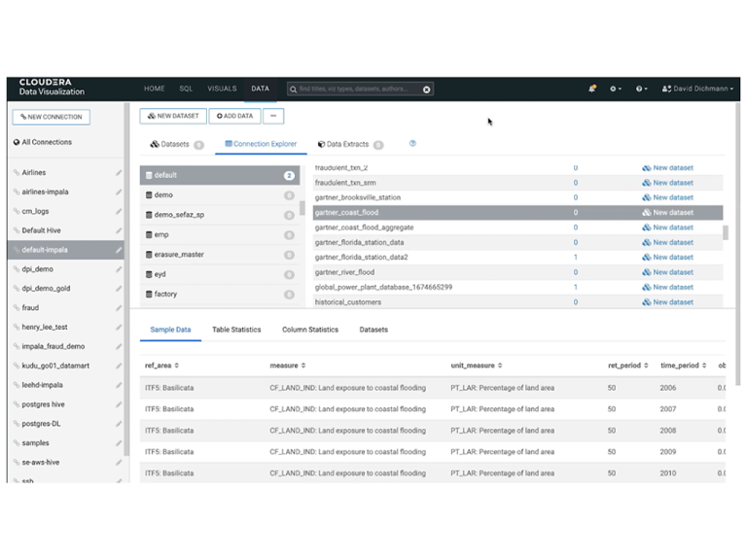The image size is (747, 560).
Task: Click the help question mark icon beside Data Extracts
Action: coord(412,144)
